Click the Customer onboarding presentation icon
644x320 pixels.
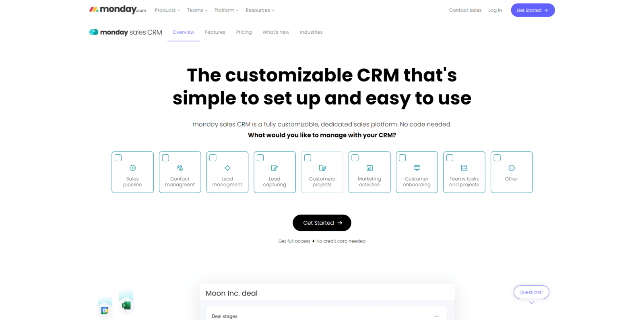(417, 168)
